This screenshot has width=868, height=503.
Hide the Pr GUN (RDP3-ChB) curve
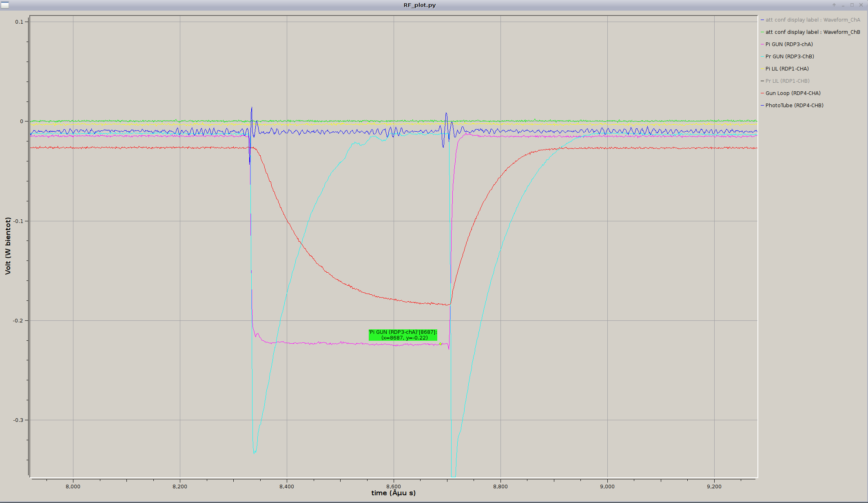tap(789, 57)
